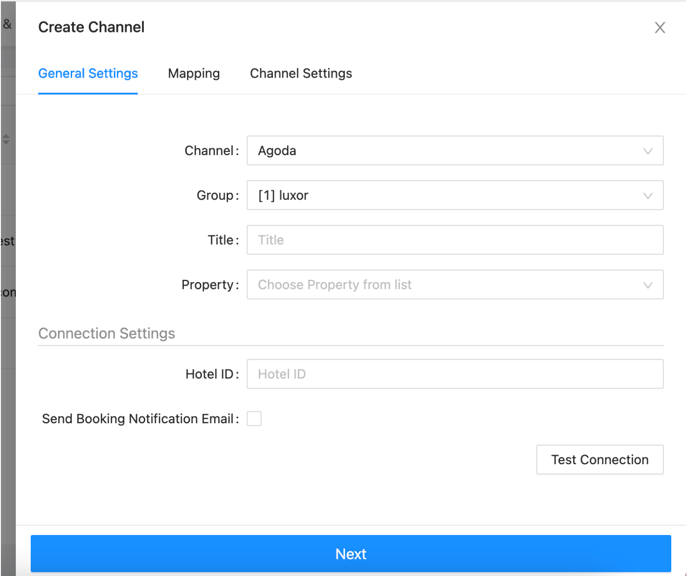
Task: Select the General Settings tab
Action: click(x=88, y=73)
